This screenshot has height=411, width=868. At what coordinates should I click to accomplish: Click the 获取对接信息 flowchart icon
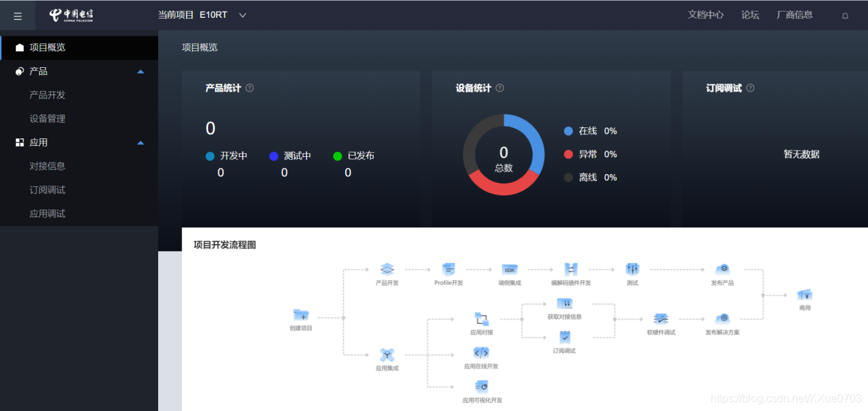(565, 303)
